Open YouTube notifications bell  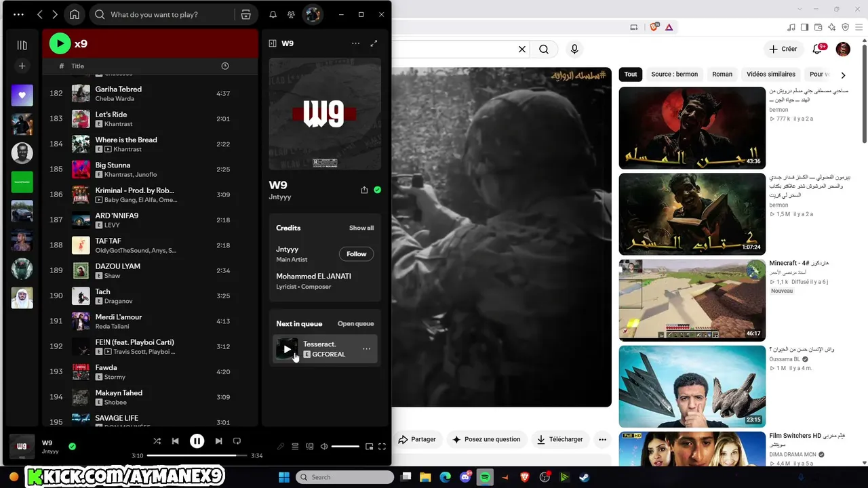click(818, 49)
